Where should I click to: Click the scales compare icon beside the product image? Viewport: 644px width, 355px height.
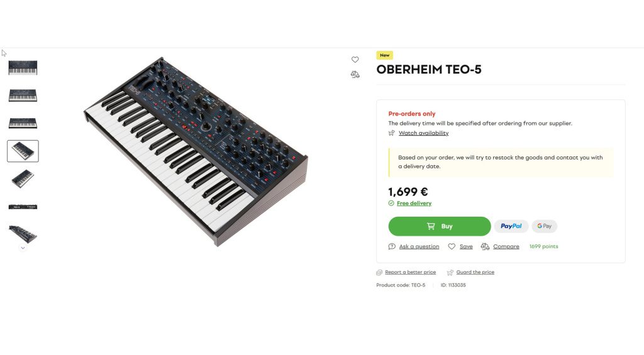355,74
